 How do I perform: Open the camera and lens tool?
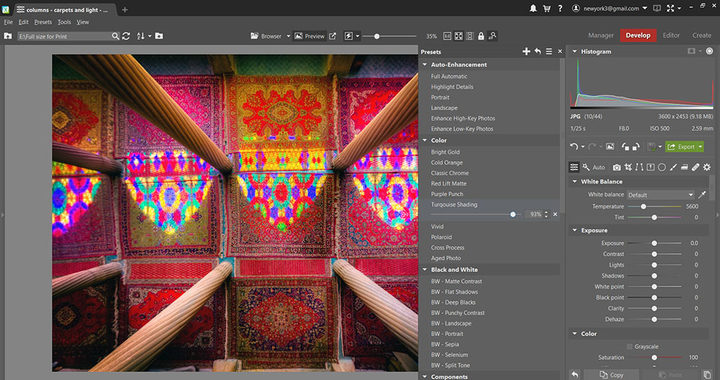coord(617,168)
